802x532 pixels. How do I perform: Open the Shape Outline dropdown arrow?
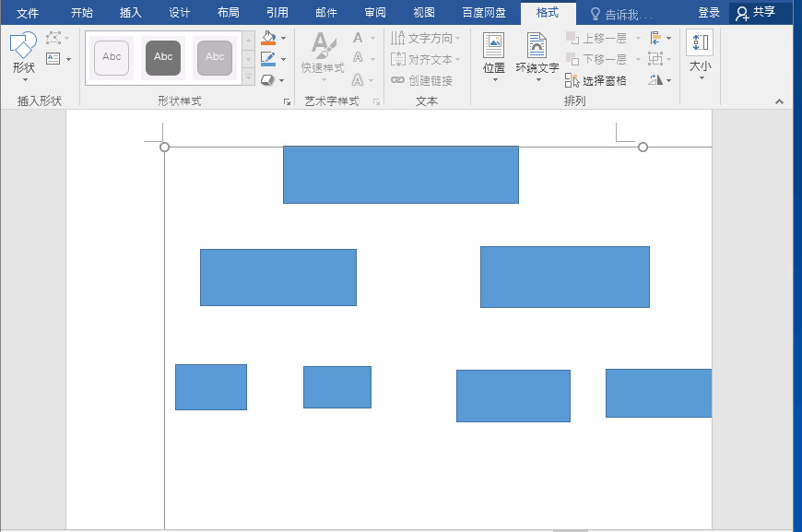click(x=283, y=59)
